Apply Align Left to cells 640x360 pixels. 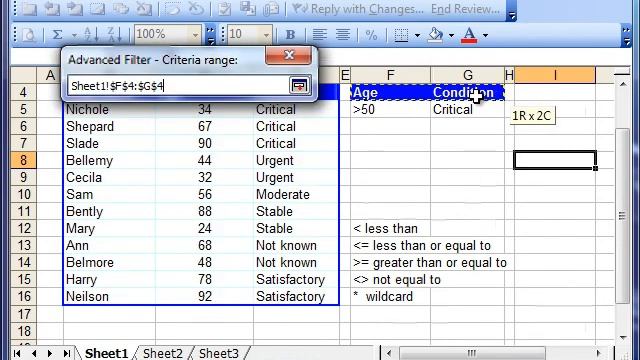pos(320,35)
